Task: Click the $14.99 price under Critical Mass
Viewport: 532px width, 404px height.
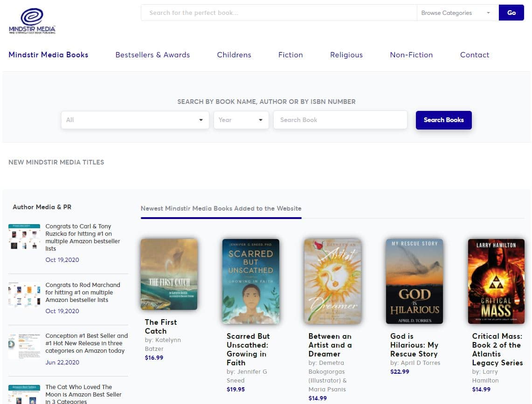Action: 482,390
